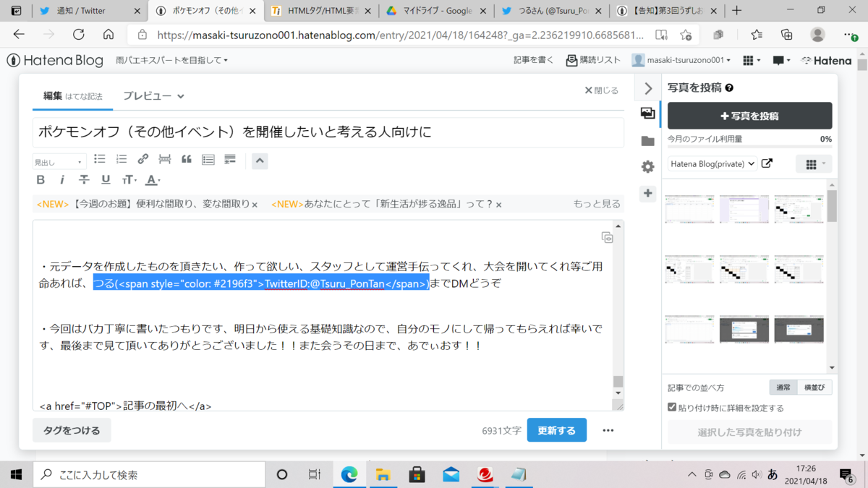868x488 pixels.
Task: Apply underline formatting with the U icon
Action: (x=106, y=179)
